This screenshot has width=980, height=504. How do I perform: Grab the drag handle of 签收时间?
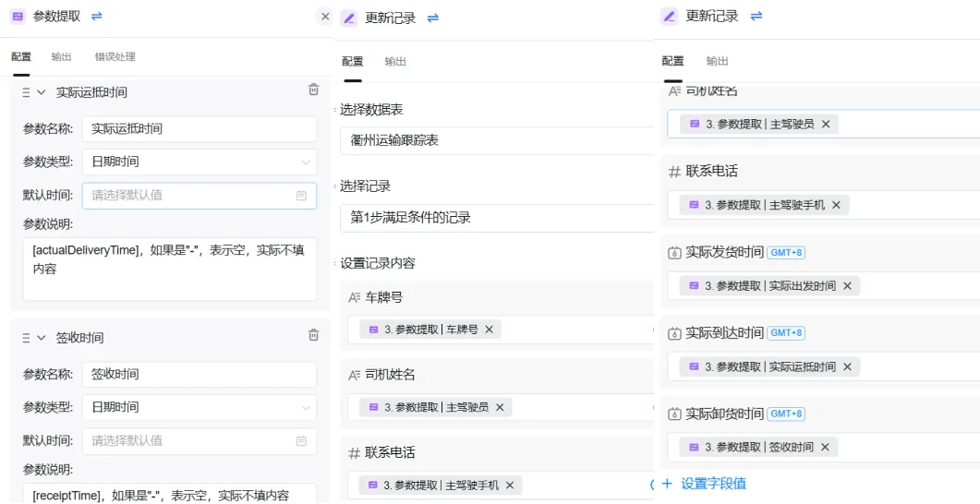tap(26, 338)
